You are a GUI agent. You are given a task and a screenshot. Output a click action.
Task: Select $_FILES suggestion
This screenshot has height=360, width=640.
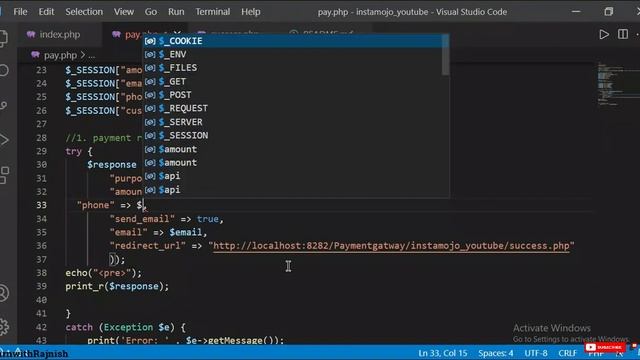(x=292, y=68)
